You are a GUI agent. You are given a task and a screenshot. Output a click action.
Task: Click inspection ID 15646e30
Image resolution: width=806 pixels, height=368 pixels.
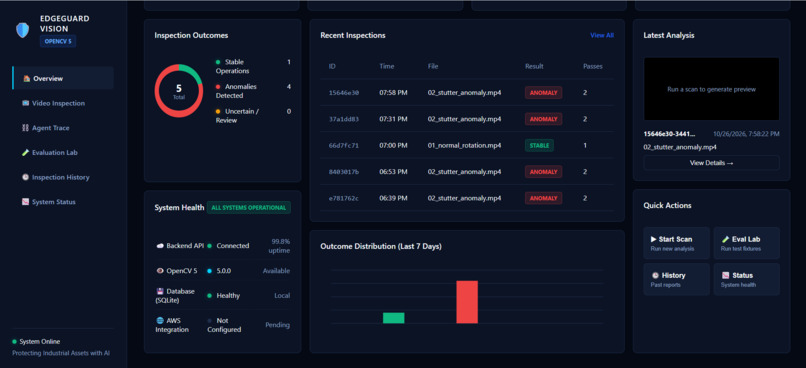pos(344,93)
